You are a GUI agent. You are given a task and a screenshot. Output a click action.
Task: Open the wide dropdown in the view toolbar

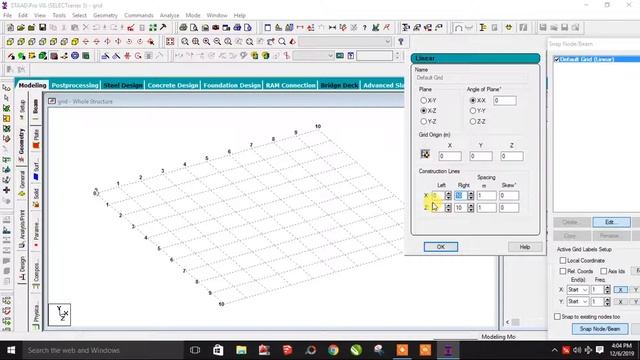click(x=345, y=42)
